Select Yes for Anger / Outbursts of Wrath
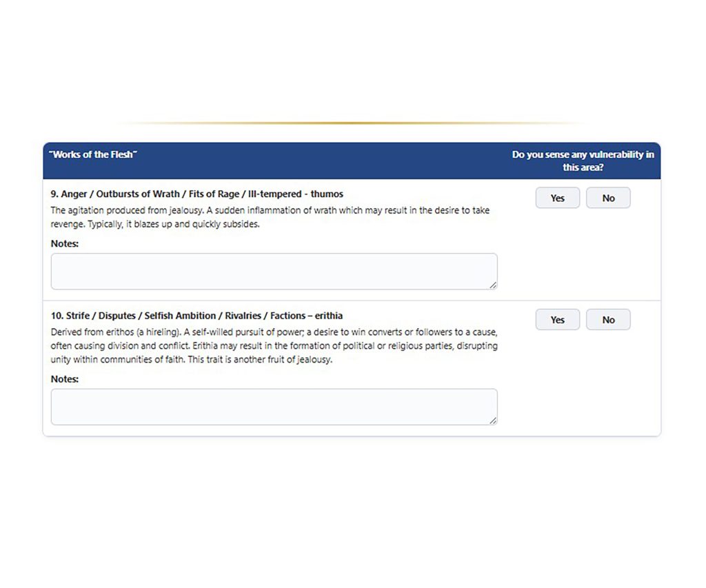 [x=557, y=198]
